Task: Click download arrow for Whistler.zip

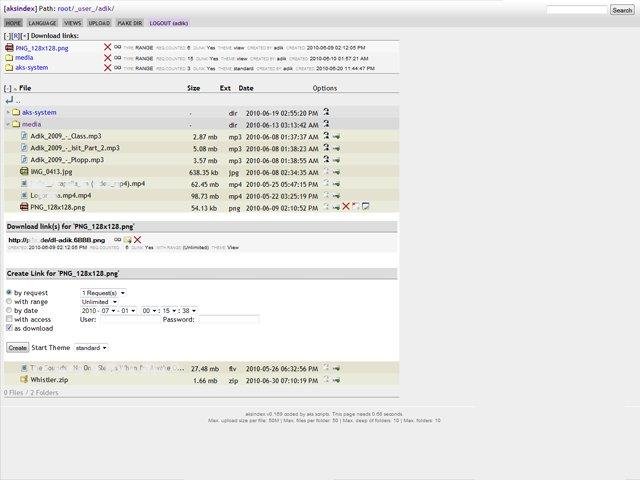Action: [336, 380]
